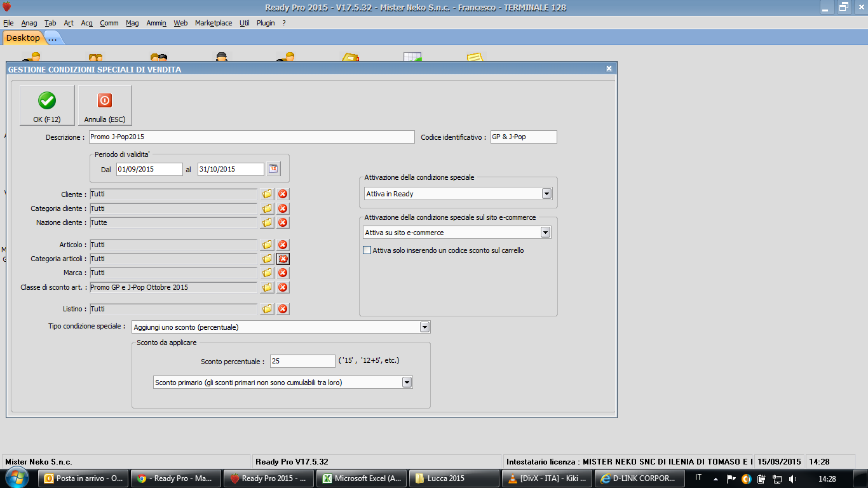Open folder browser for Categoria cliente
The height and width of the screenshot is (488, 868).
coord(268,208)
